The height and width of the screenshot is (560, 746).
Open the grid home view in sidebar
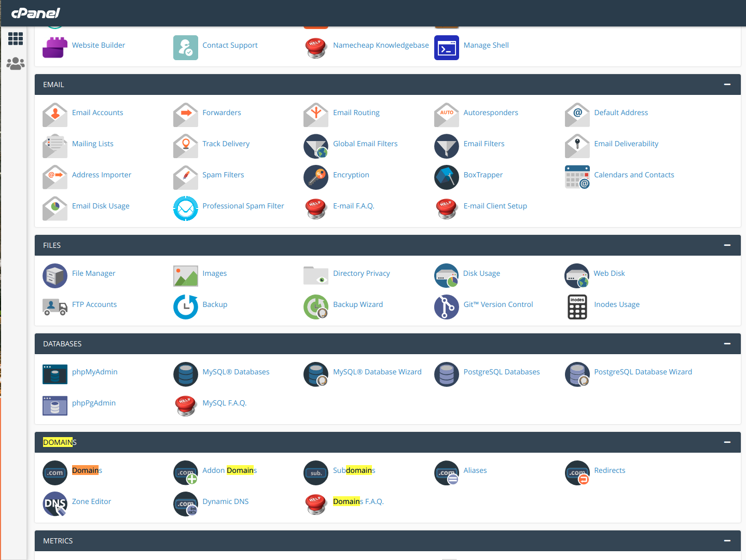(15, 38)
